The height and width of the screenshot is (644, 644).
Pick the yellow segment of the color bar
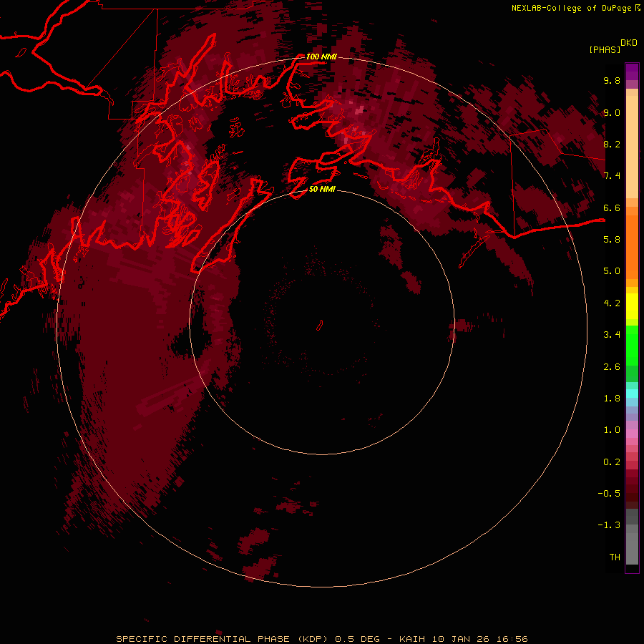pyautogui.click(x=632, y=306)
